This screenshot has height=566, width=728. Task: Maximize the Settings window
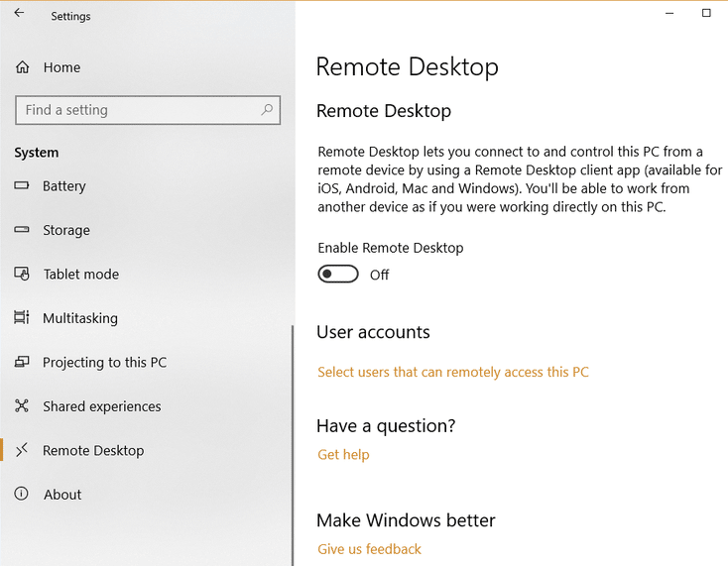[706, 13]
